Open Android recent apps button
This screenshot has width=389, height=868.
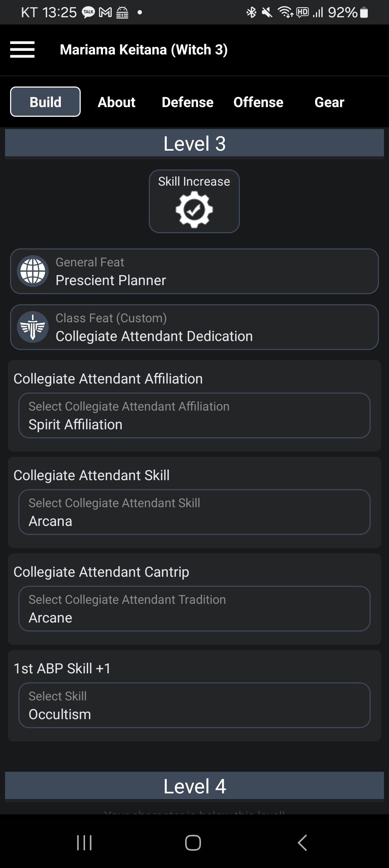click(84, 843)
